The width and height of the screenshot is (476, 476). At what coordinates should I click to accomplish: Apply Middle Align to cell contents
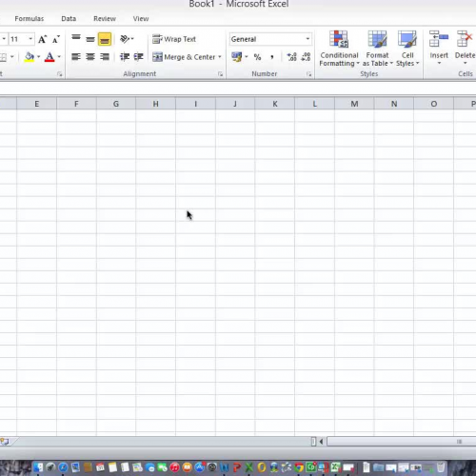click(90, 39)
